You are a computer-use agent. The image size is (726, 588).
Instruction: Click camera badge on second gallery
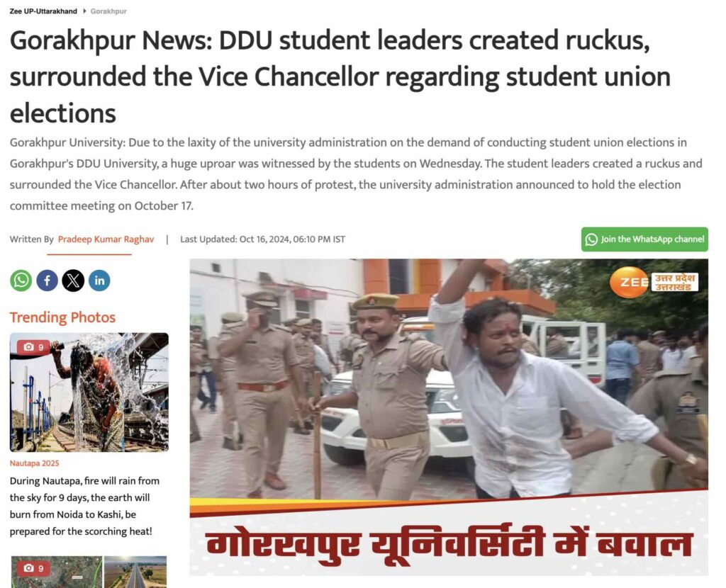33,568
